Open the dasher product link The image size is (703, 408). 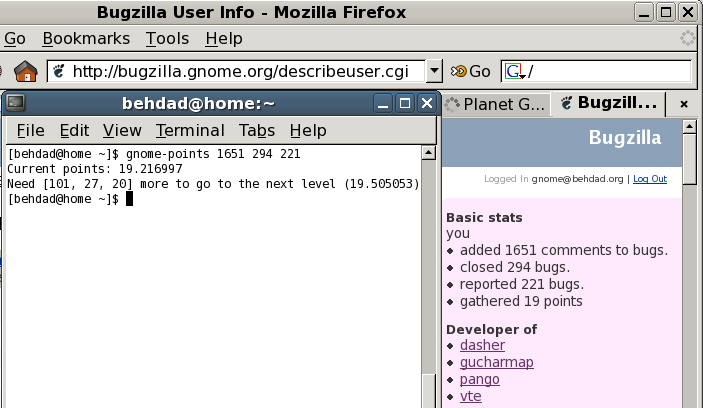click(482, 345)
